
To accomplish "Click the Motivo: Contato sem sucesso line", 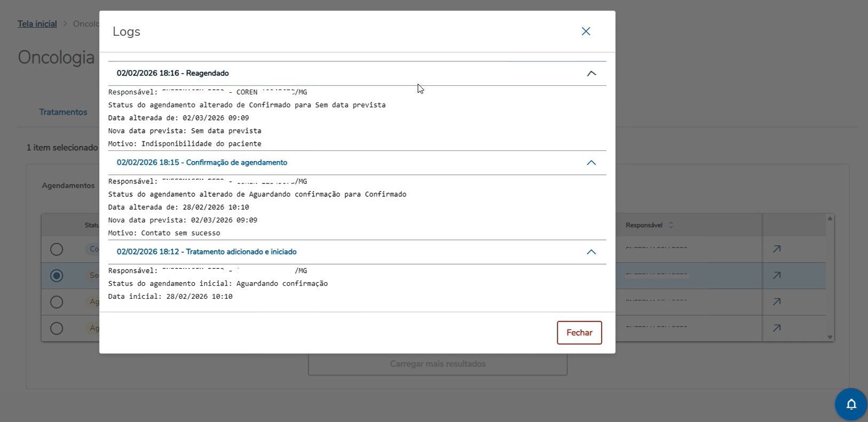I will [164, 233].
